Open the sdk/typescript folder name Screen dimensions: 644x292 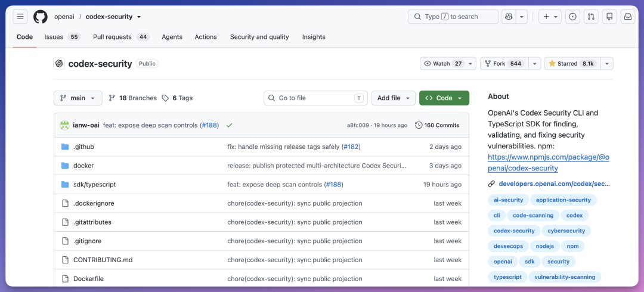94,184
